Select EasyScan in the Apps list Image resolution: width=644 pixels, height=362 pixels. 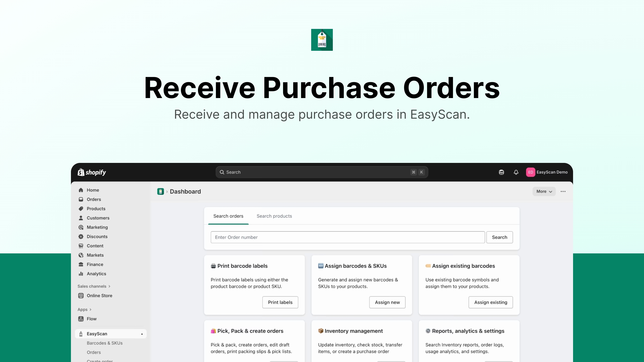111,334
